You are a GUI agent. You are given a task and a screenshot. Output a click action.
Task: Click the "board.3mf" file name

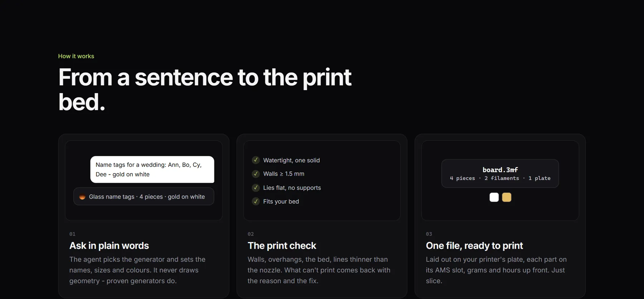pyautogui.click(x=500, y=170)
